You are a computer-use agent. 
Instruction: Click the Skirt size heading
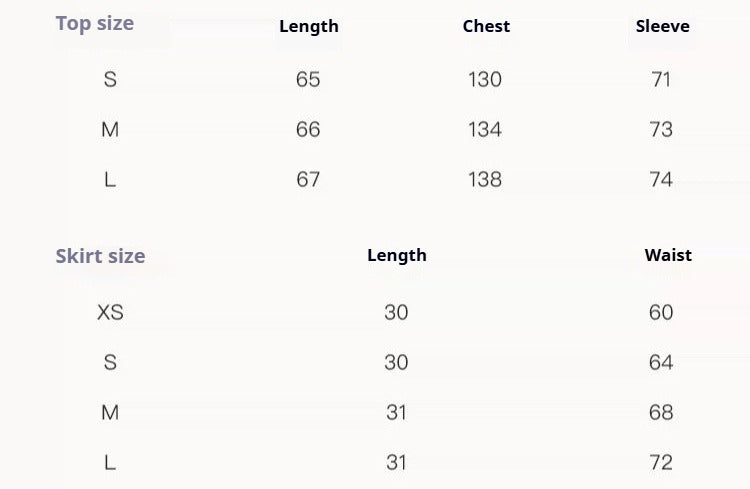100,256
